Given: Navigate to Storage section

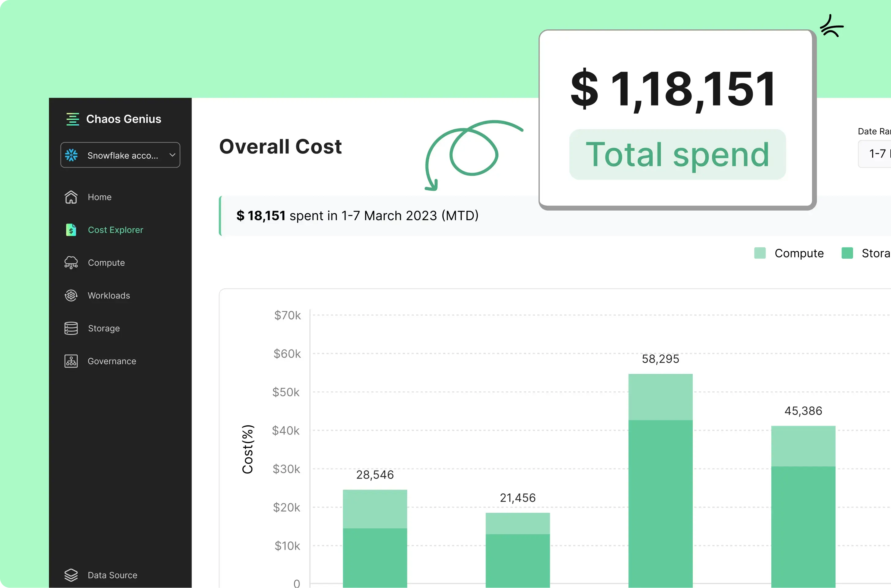Looking at the screenshot, I should 104,328.
